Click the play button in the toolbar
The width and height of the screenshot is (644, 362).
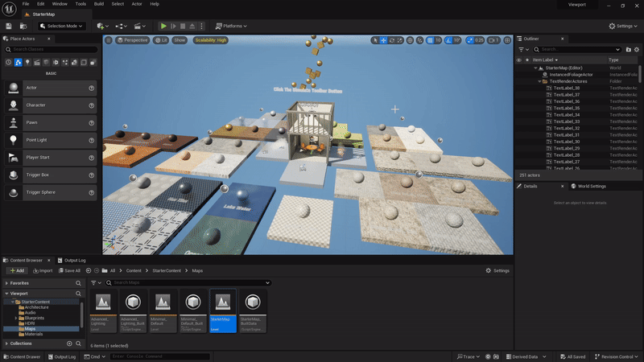click(163, 26)
